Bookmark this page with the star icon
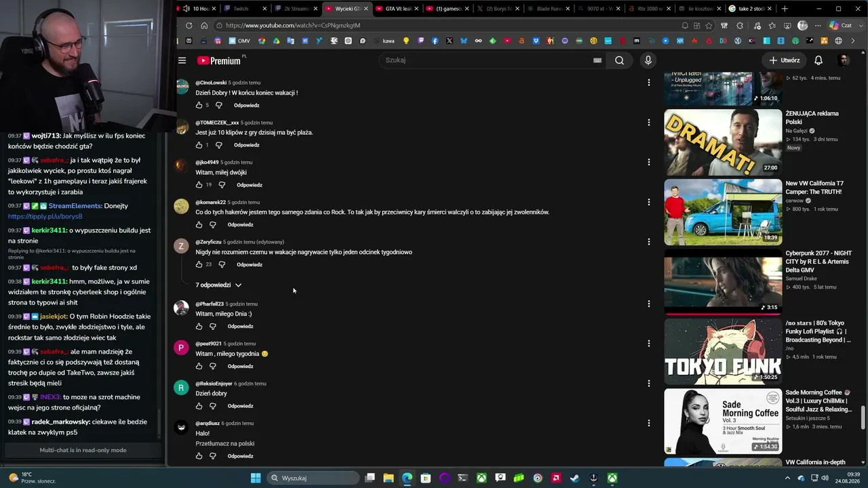 [709, 26]
